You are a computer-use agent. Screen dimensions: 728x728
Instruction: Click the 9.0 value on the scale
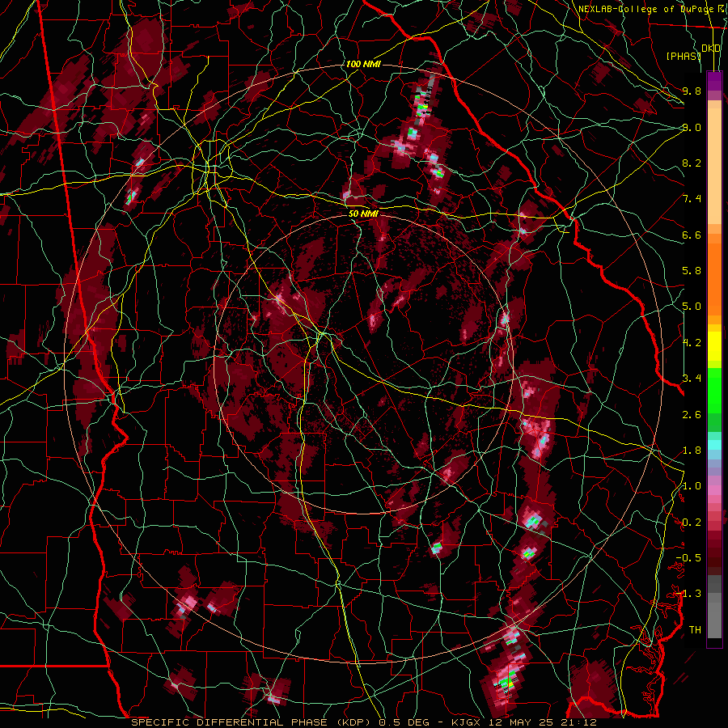pos(692,127)
